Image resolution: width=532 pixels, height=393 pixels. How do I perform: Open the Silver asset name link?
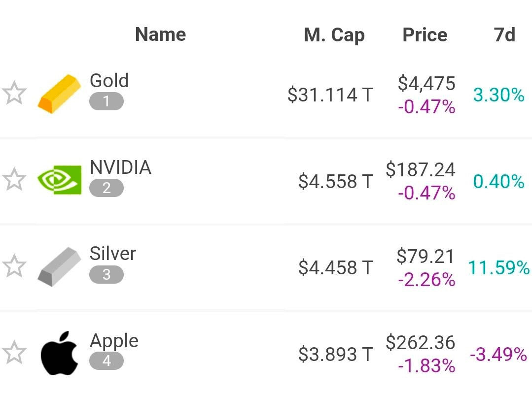click(x=112, y=254)
